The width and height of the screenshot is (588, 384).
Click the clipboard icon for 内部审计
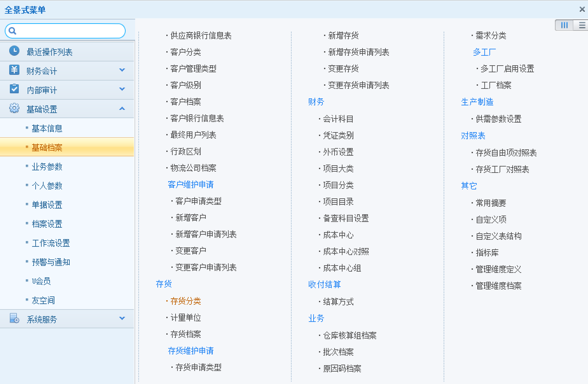coord(14,89)
